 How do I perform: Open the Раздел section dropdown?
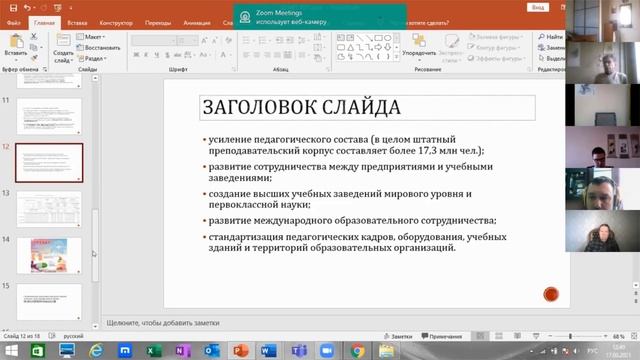(92, 58)
